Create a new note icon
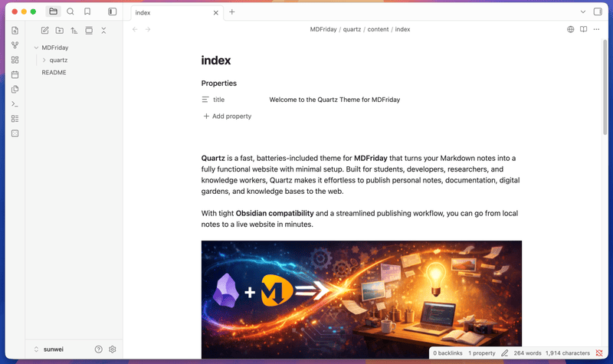The height and width of the screenshot is (364, 613). (x=45, y=31)
